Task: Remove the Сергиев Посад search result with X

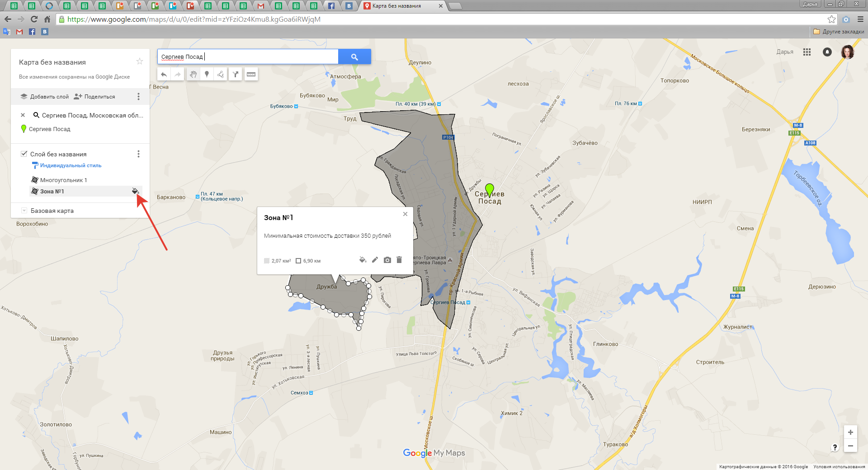Action: pos(23,115)
